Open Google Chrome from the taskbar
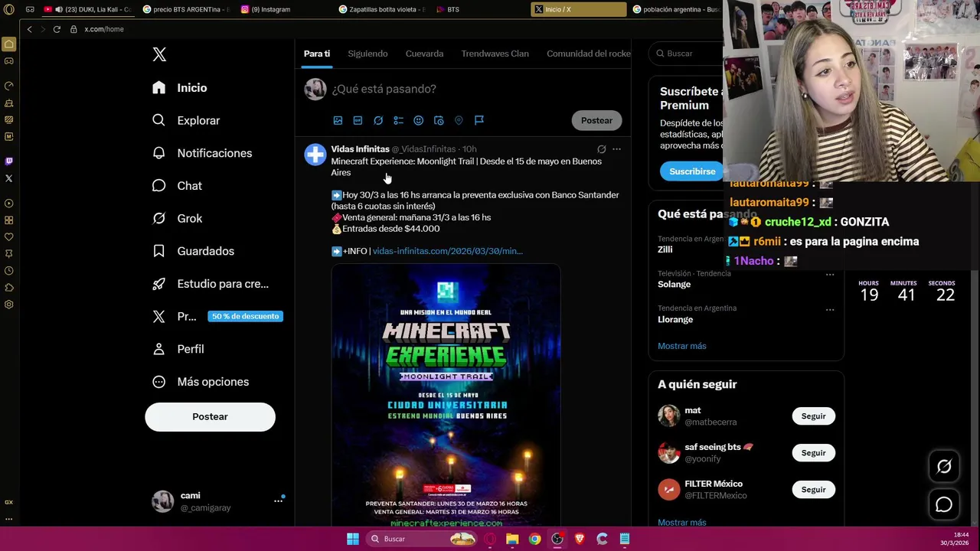 pyautogui.click(x=534, y=539)
